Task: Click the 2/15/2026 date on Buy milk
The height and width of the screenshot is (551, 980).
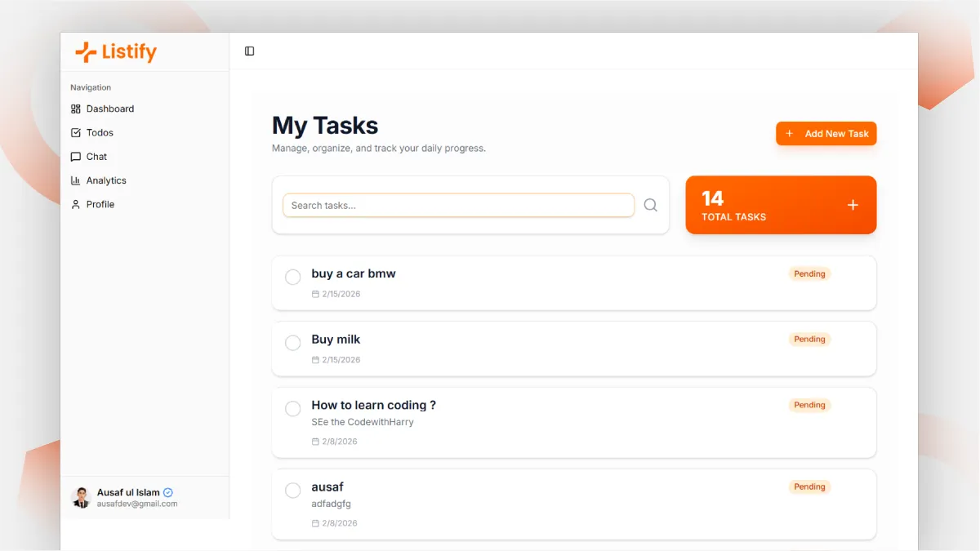Action: pyautogui.click(x=341, y=360)
